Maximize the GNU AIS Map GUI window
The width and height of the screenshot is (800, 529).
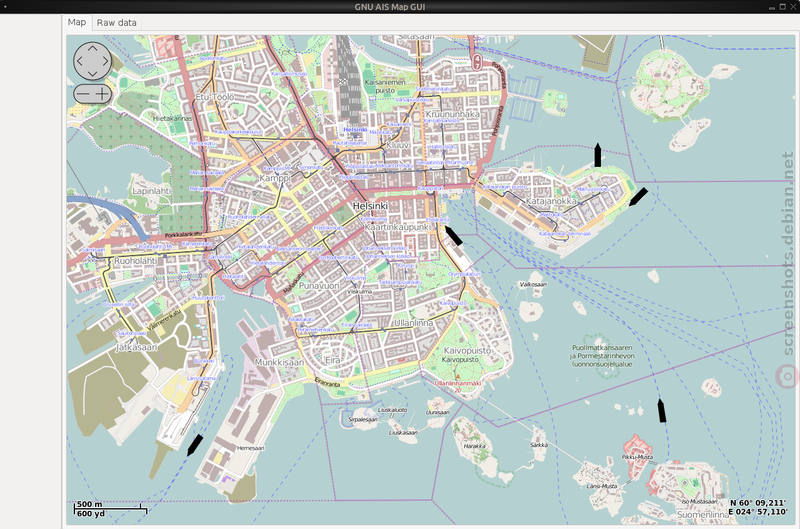click(782, 7)
